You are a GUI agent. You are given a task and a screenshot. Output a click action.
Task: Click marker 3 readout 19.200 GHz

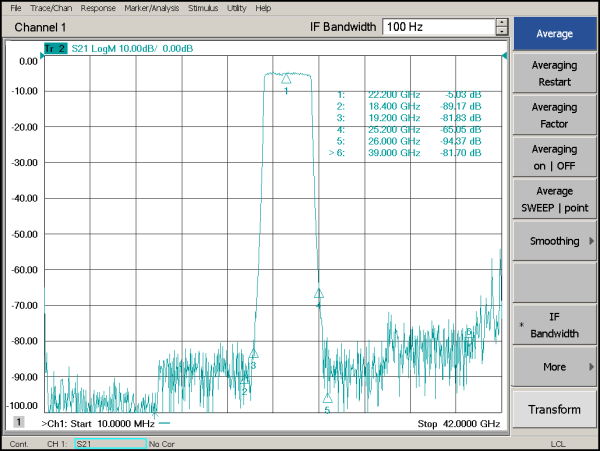pos(394,118)
